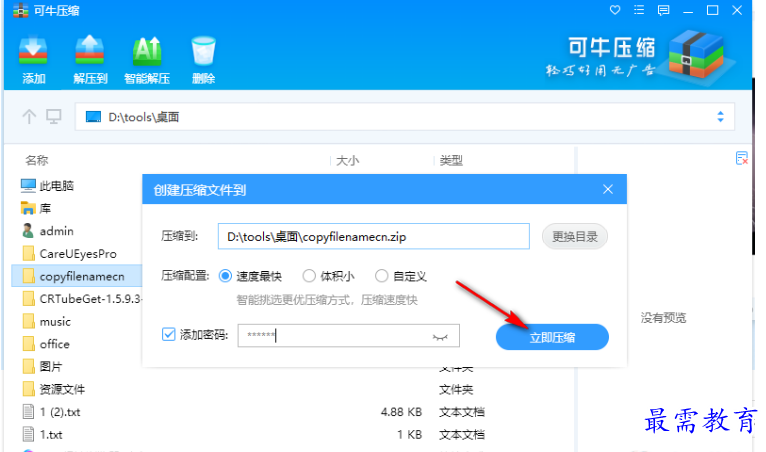Sort by 名称 column header
766x452 pixels.
tap(37, 160)
